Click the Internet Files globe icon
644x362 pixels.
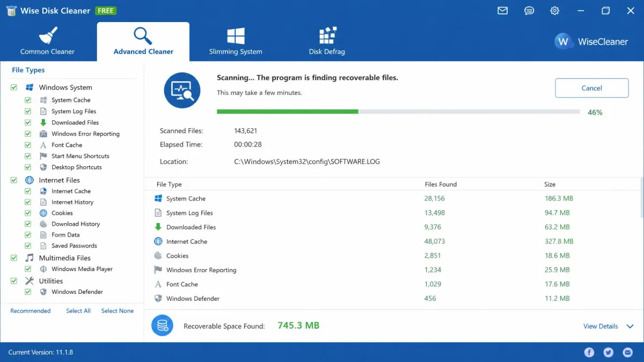point(30,180)
